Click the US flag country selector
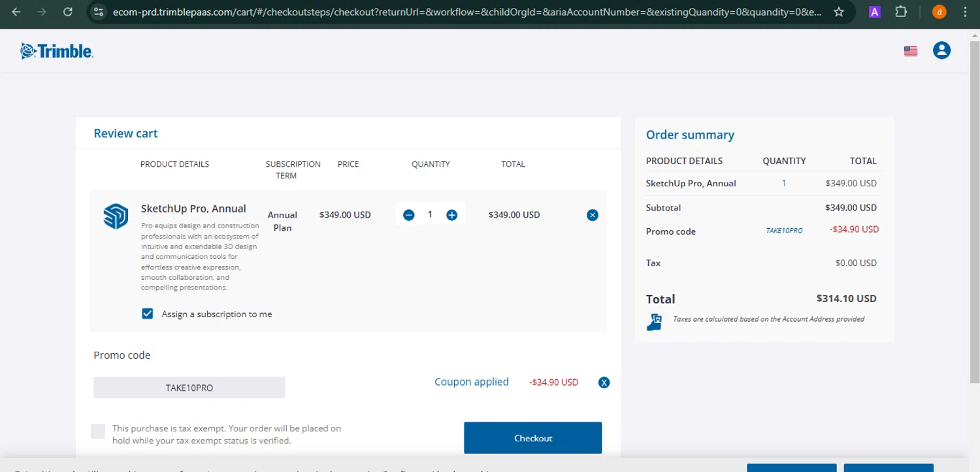This screenshot has height=472, width=980. pos(911,51)
